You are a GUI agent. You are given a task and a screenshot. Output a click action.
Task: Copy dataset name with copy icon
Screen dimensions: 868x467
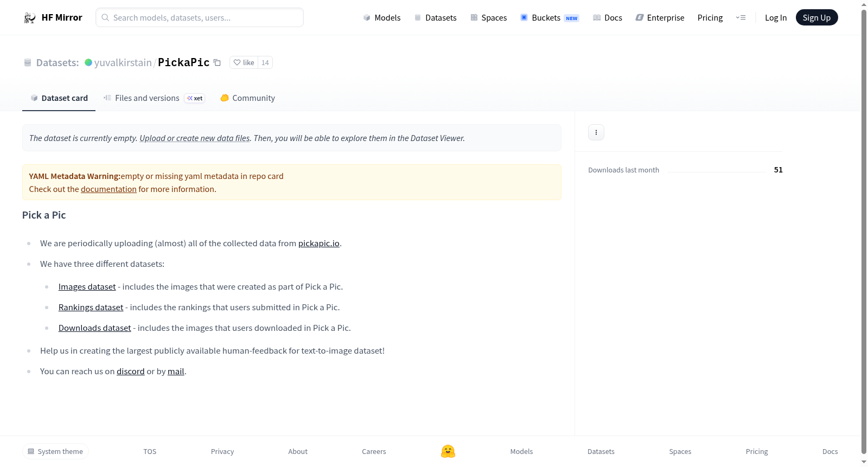pos(217,62)
